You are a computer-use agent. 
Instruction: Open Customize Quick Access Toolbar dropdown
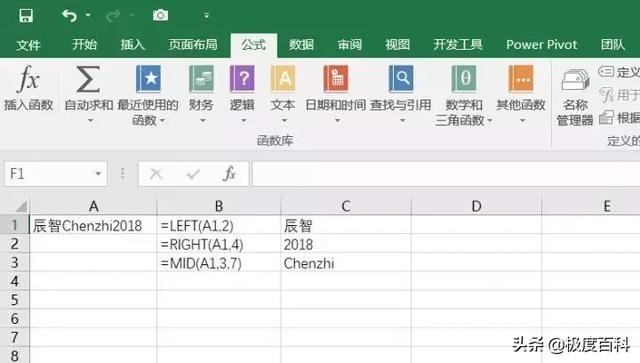(x=207, y=16)
